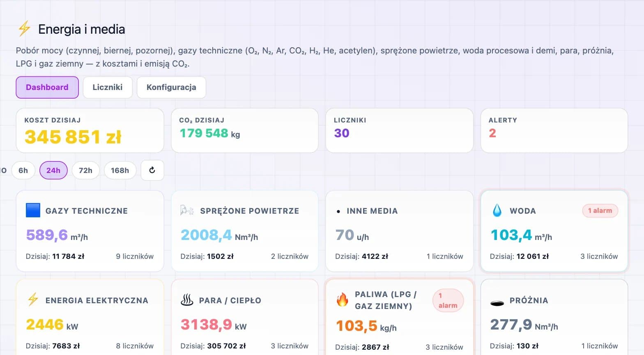The image size is (644, 355).
Task: Click the 2008,4 Nm³/h value
Action: (219, 235)
